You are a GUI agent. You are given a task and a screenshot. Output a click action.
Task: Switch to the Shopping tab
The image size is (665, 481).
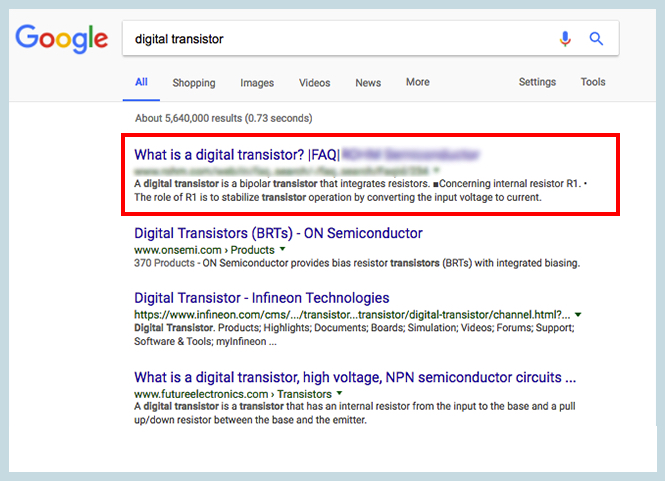point(194,83)
